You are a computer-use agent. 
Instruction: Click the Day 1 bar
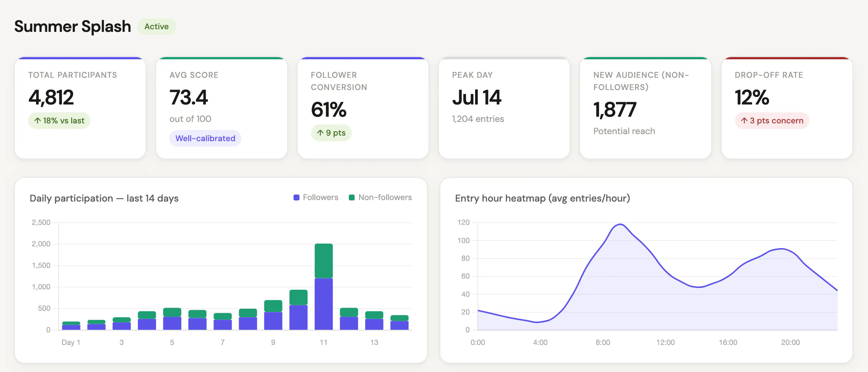tap(71, 326)
